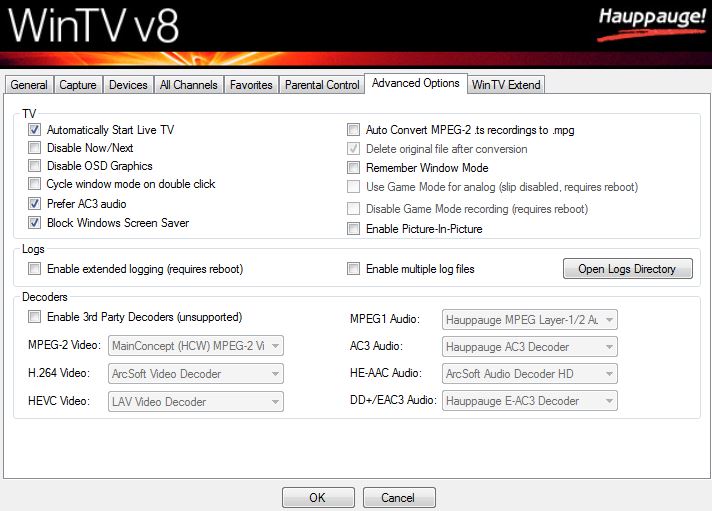Uncheck Automatically Start Live TV

point(35,130)
